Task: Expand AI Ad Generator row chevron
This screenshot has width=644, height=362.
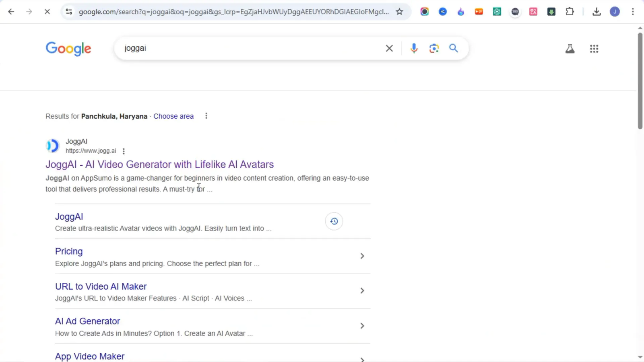Action: tap(362, 326)
